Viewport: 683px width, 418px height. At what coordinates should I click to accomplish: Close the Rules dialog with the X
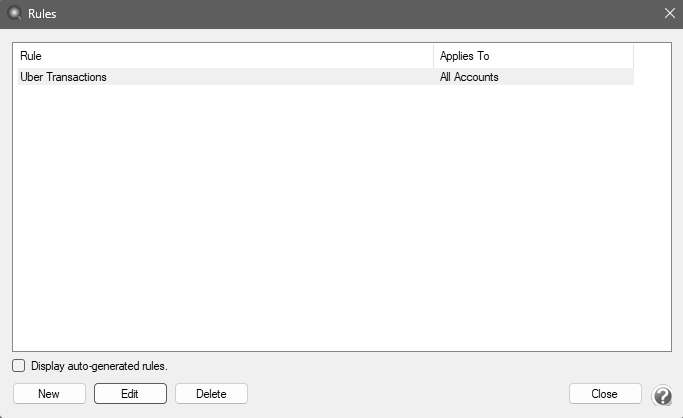click(x=669, y=13)
